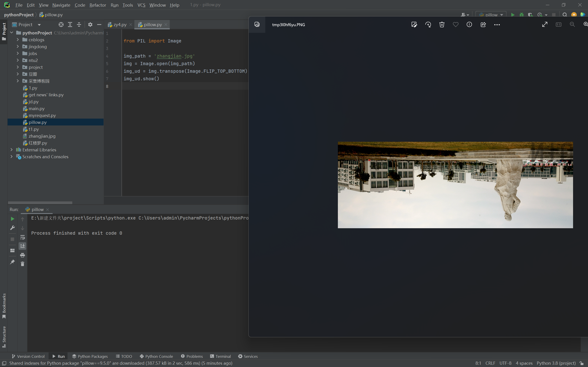
Task: Open the Project view dropdown
Action: tap(39, 25)
